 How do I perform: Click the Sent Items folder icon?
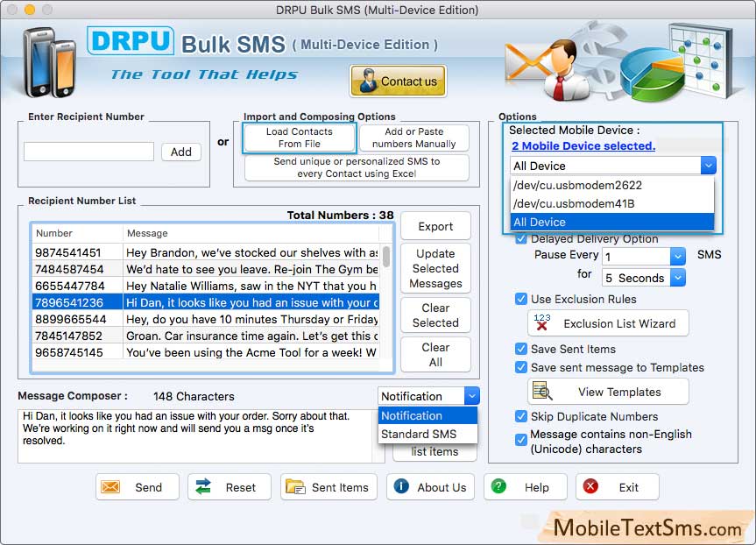coord(295,486)
